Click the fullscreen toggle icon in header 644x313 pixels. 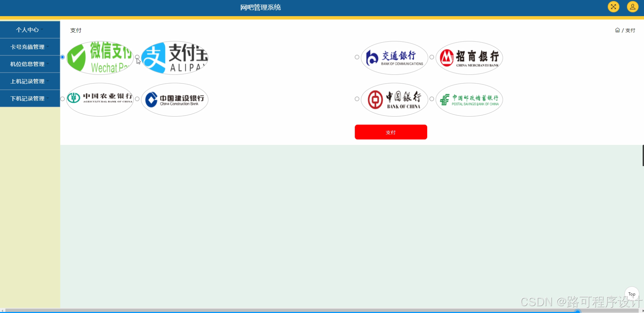pyautogui.click(x=613, y=7)
